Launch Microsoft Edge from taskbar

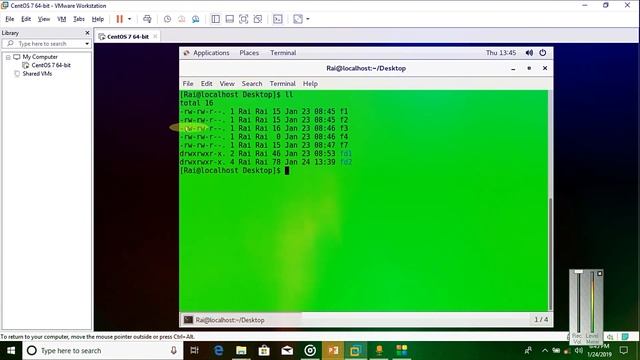(218, 351)
